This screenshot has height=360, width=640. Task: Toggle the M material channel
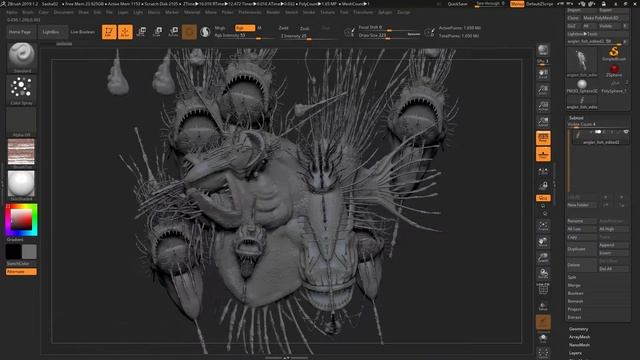(259, 28)
